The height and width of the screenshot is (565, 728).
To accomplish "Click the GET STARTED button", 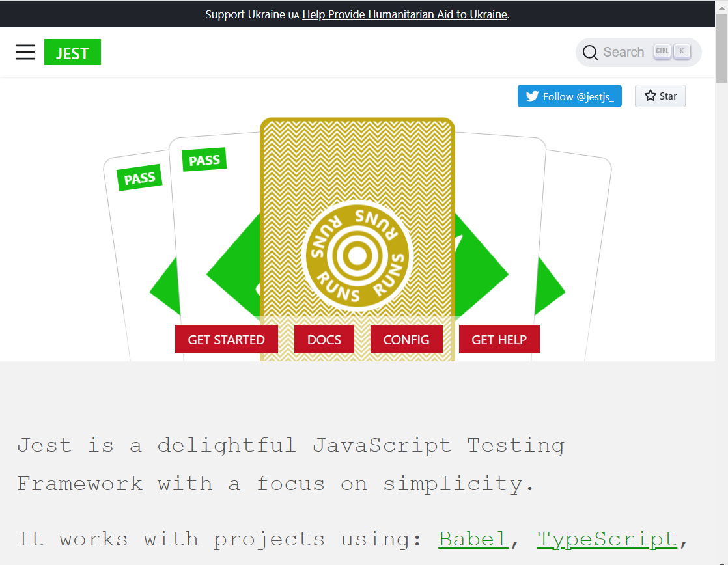I will coord(226,339).
